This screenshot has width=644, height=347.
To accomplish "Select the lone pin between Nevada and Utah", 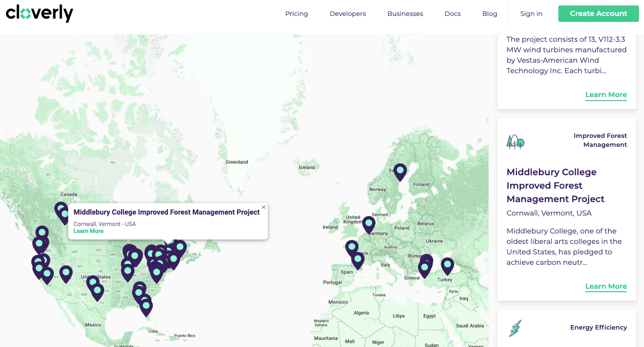I will [66, 274].
